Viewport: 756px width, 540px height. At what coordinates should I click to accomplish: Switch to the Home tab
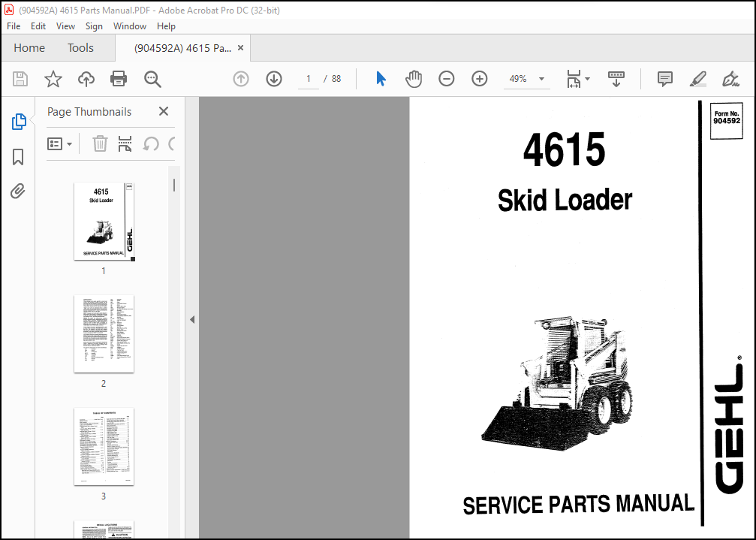(29, 48)
